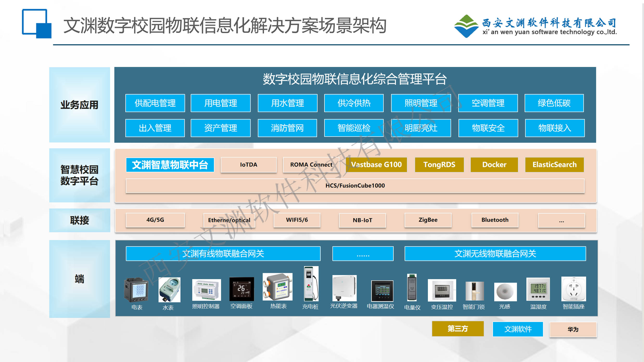Click the 华为 peach legend swatch
Screen dimensions: 644x362
pyautogui.click(x=573, y=330)
